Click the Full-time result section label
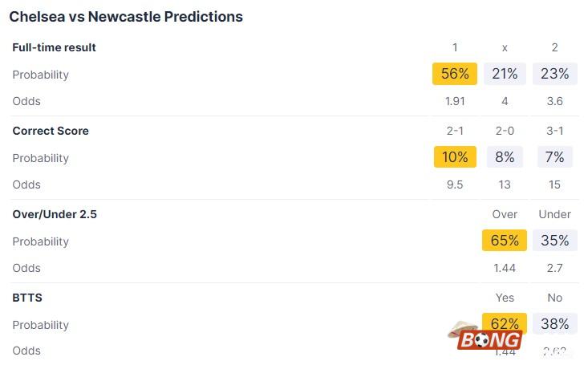The image size is (588, 365). [54, 47]
